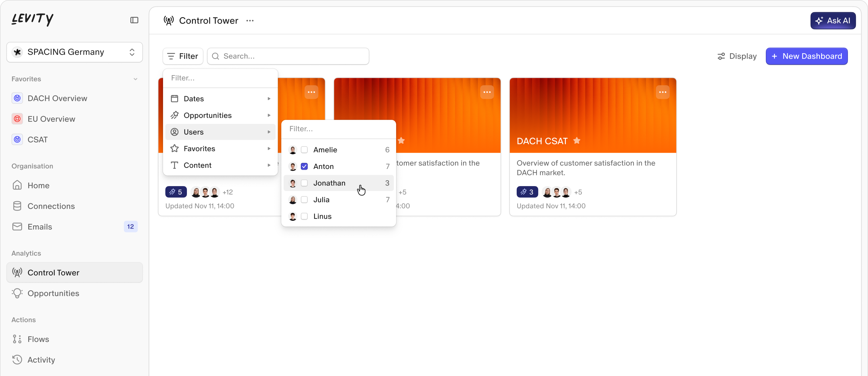Check the Julia user checkbox
The width and height of the screenshot is (868, 376).
[x=304, y=199]
